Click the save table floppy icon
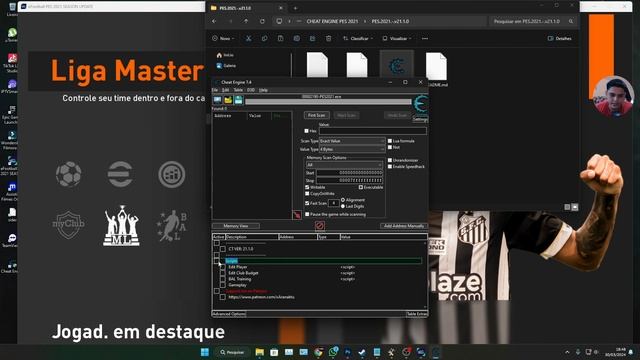This screenshot has width=640, height=360. coord(239,100)
